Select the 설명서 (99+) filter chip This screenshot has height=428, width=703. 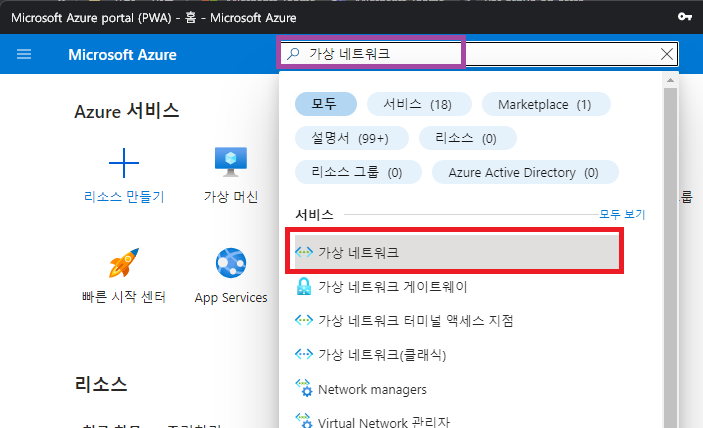click(352, 138)
